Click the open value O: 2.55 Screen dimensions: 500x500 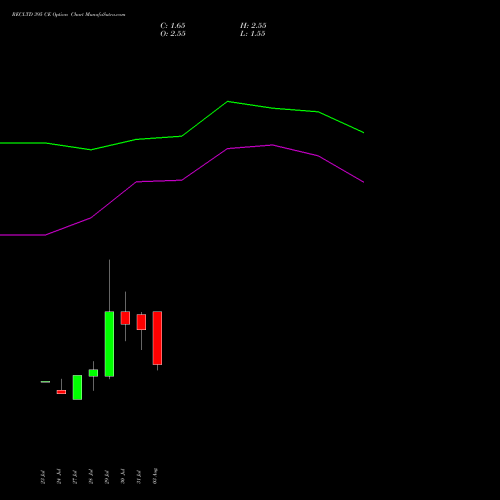point(173,34)
